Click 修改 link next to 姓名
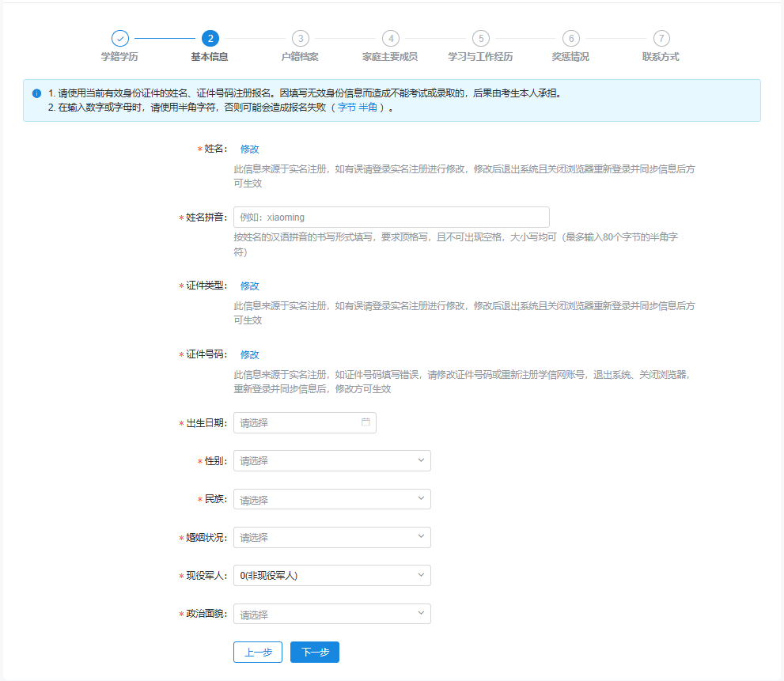The image size is (784, 681). 249,149
